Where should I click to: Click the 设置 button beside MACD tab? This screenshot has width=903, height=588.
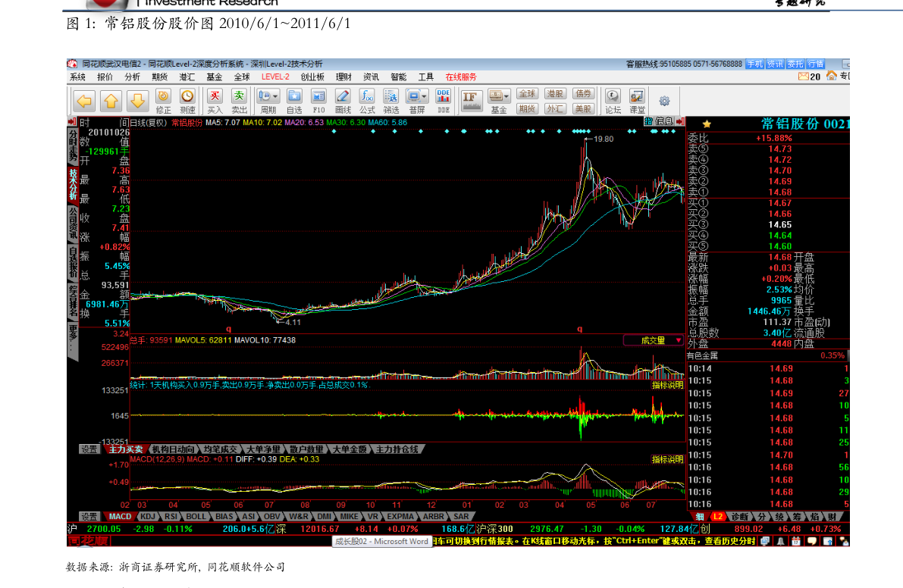[x=89, y=517]
